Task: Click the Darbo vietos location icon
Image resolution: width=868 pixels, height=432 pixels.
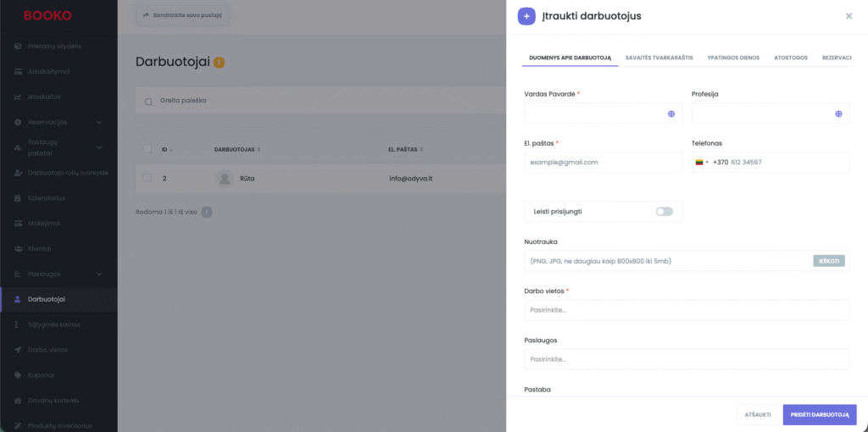Action: click(19, 350)
